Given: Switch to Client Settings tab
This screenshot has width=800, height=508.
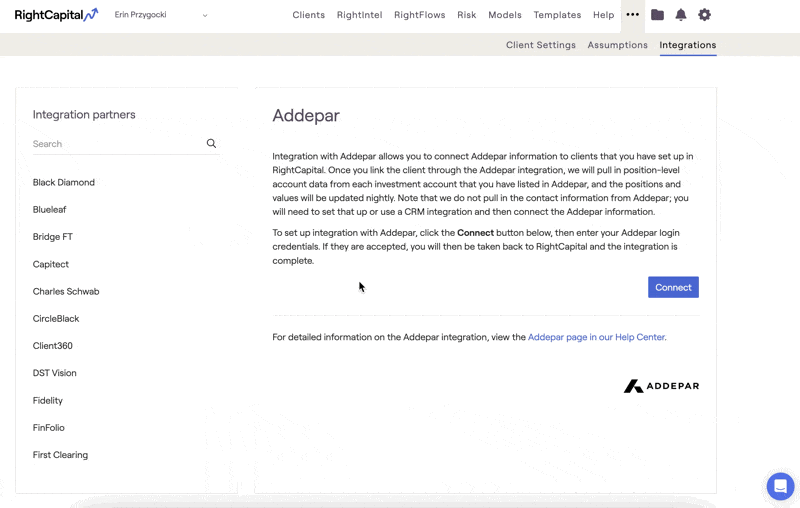Looking at the screenshot, I should [x=540, y=45].
